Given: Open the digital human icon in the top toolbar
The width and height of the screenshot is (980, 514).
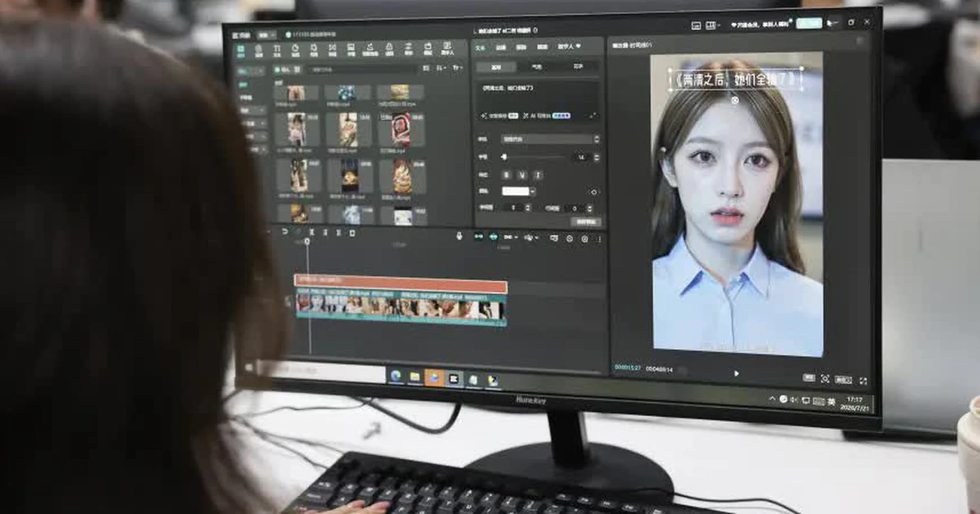Looking at the screenshot, I should [x=448, y=49].
